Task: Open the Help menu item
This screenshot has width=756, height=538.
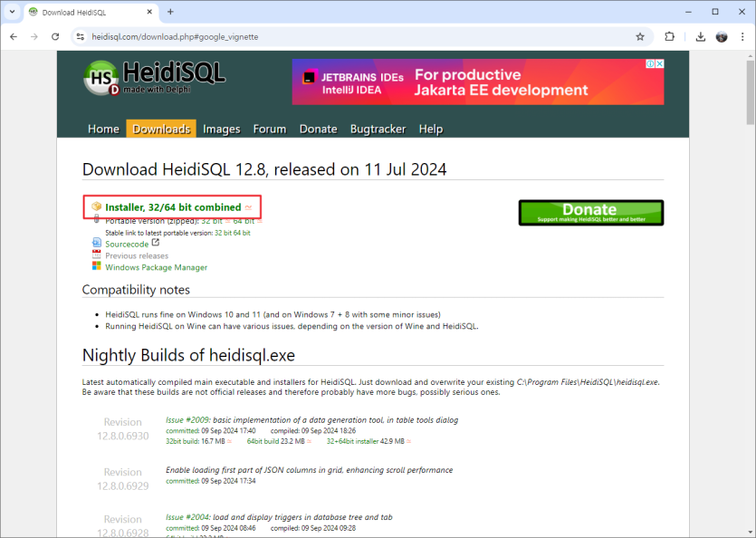Action: [431, 129]
